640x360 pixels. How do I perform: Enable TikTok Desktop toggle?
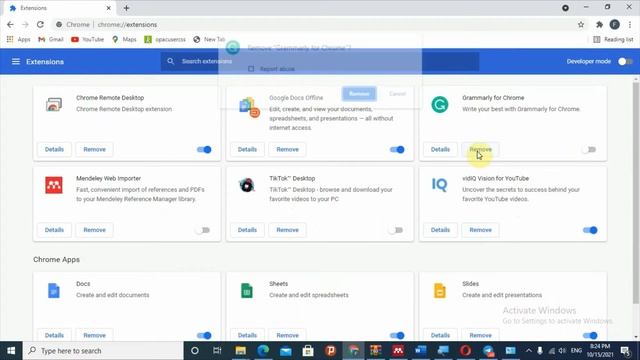[396, 230]
